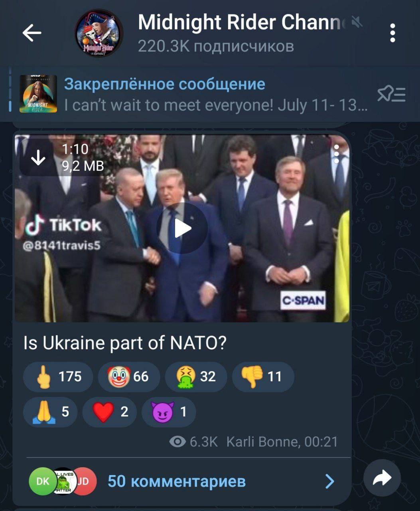Toggle vomiting face reaction with 32

(196, 376)
